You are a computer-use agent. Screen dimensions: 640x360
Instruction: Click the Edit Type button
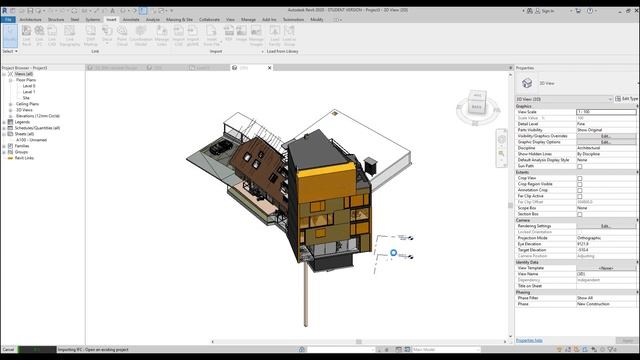pos(626,99)
